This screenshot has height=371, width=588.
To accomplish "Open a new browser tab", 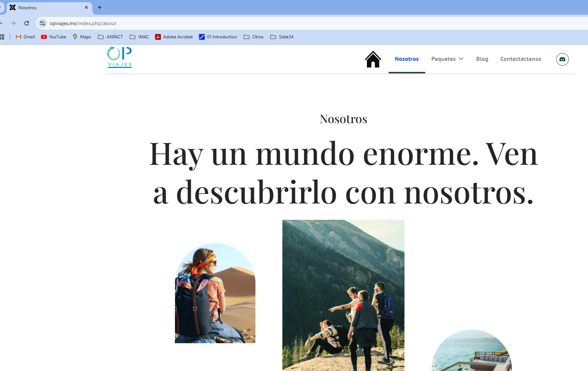I will click(x=100, y=7).
